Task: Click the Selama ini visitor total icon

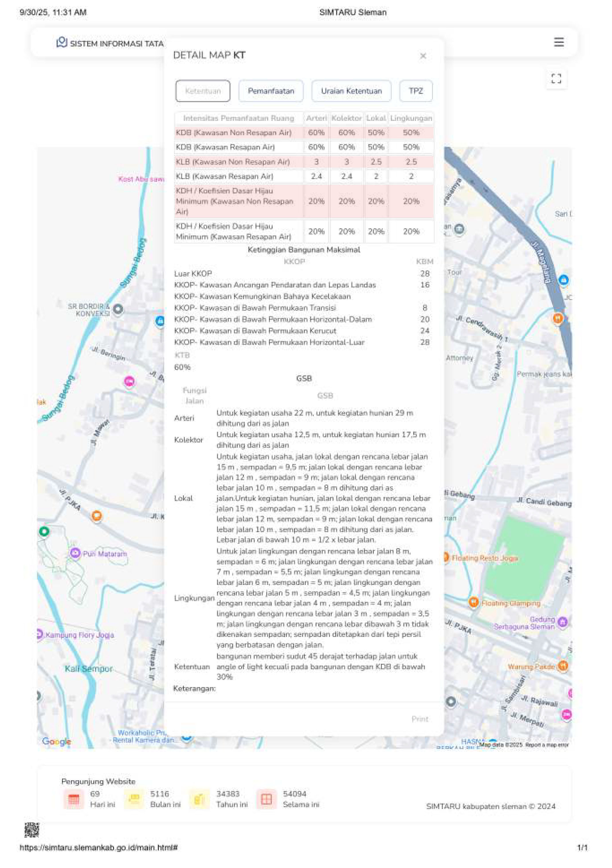Action: click(x=266, y=799)
